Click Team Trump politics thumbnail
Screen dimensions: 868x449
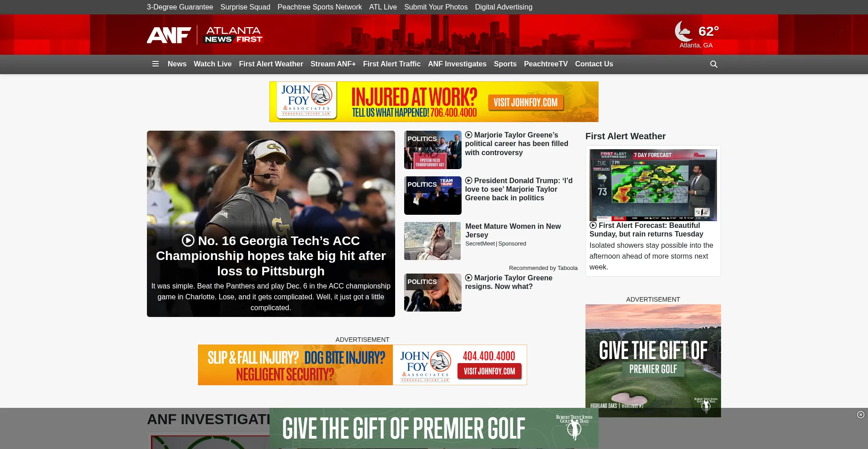433,196
